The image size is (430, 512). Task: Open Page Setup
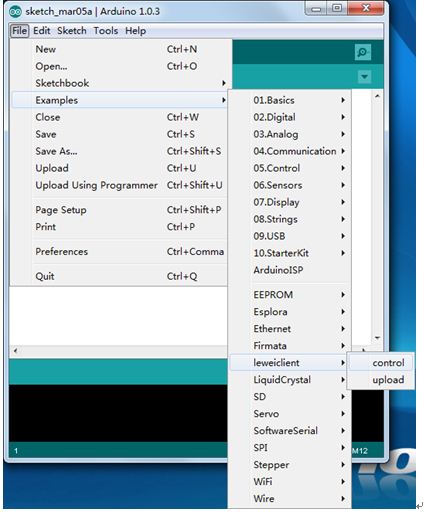(x=119, y=210)
